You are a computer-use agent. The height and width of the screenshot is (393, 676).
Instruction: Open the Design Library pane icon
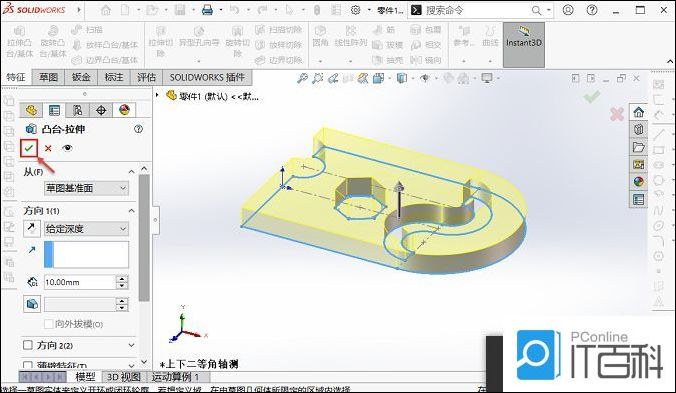638,129
